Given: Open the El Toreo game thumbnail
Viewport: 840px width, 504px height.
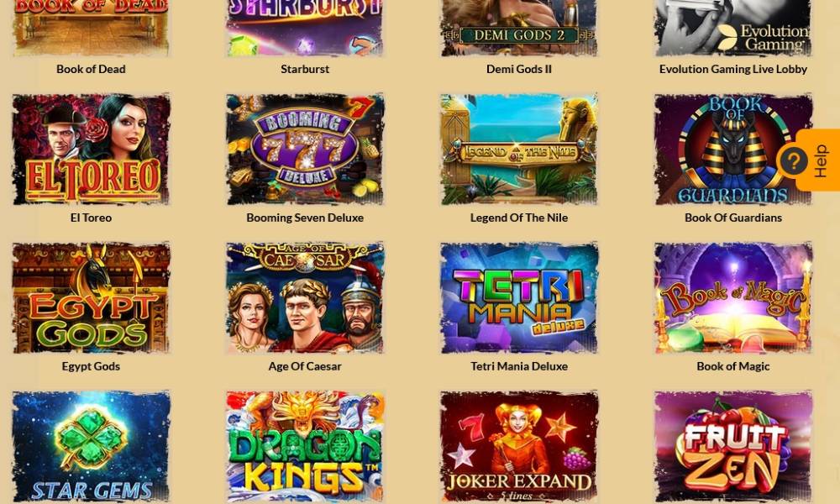Looking at the screenshot, I should point(91,150).
